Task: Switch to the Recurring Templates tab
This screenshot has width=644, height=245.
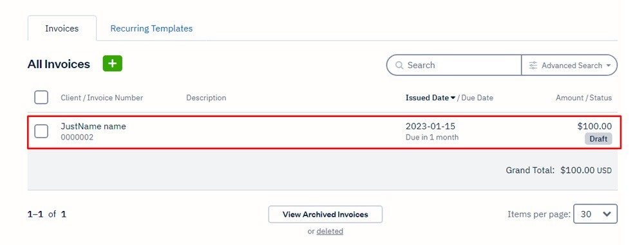Action: coord(151,28)
